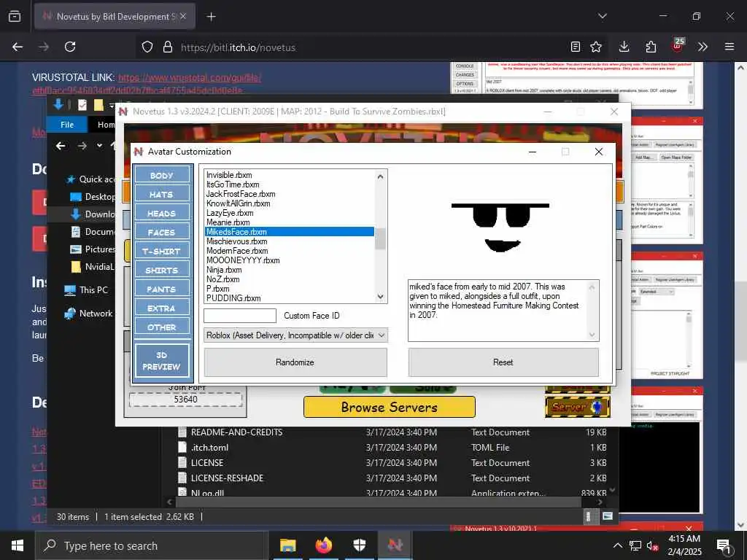This screenshot has height=560, width=747.
Task: Bookmark this page with the star icon
Action: pos(596,47)
